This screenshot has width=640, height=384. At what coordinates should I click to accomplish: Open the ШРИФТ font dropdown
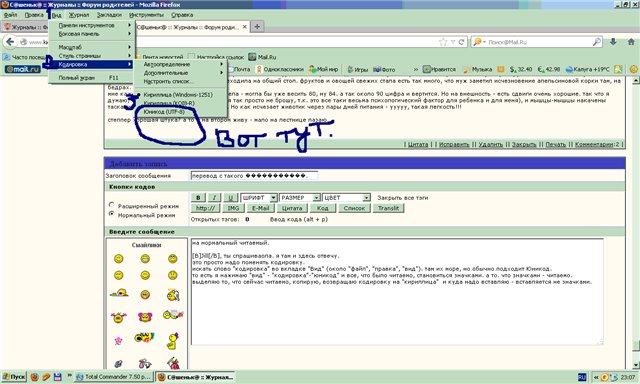pos(259,198)
